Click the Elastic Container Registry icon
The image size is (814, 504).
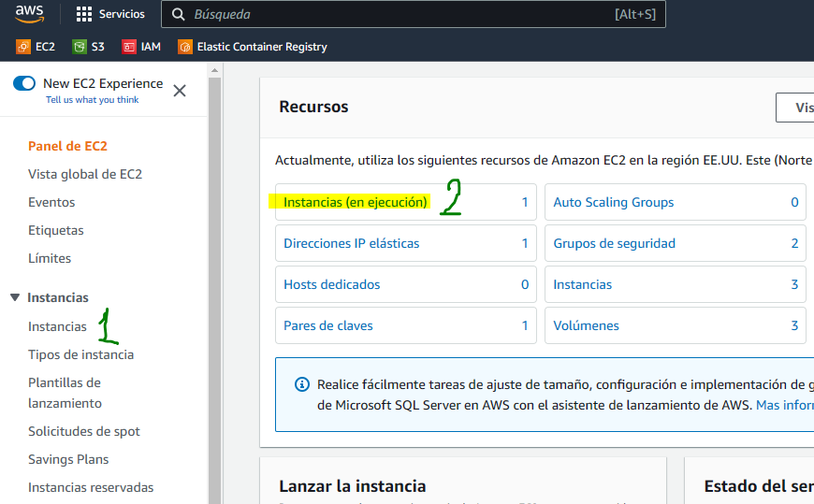[185, 47]
